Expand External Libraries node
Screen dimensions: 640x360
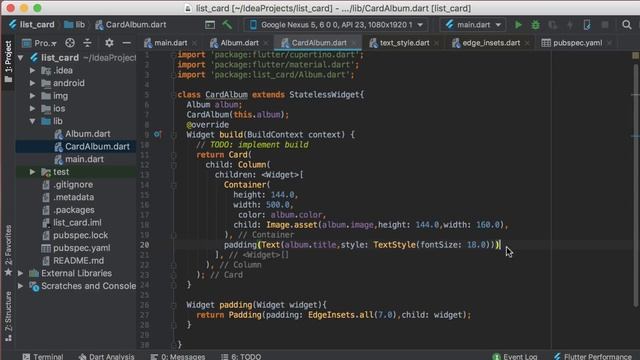coord(20,273)
